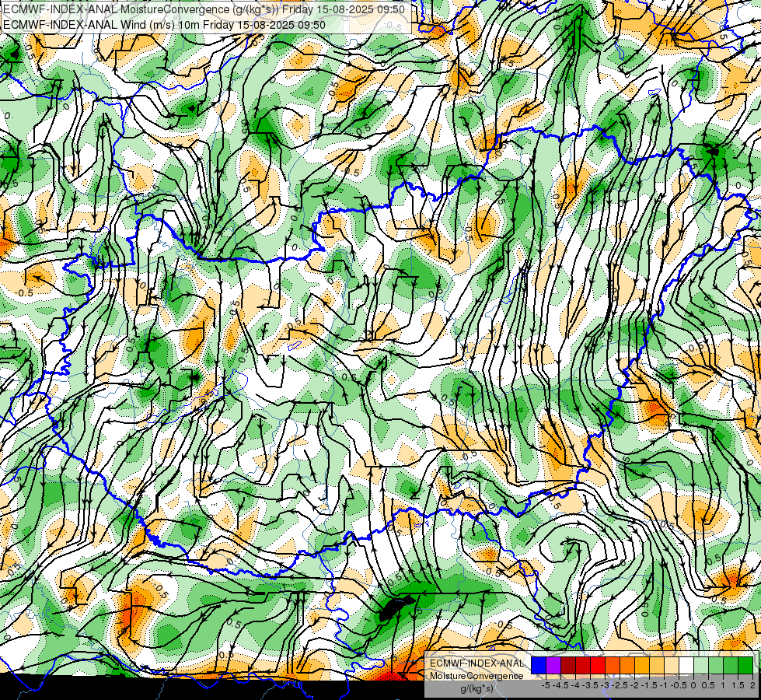Select the palest green swatch between 0 and 0.5

pos(701,665)
